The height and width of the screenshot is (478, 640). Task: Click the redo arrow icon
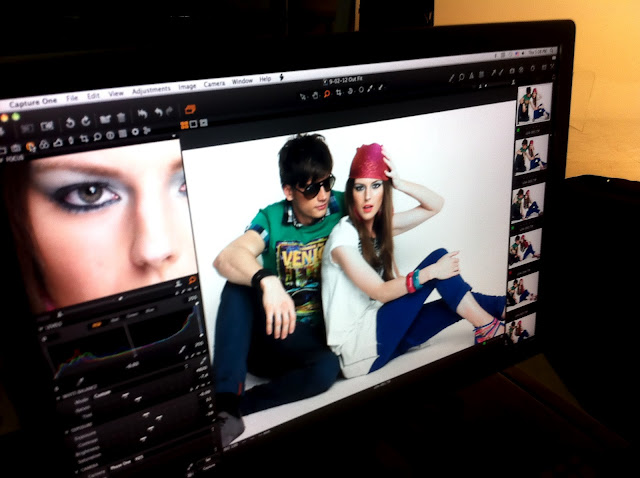coord(169,111)
